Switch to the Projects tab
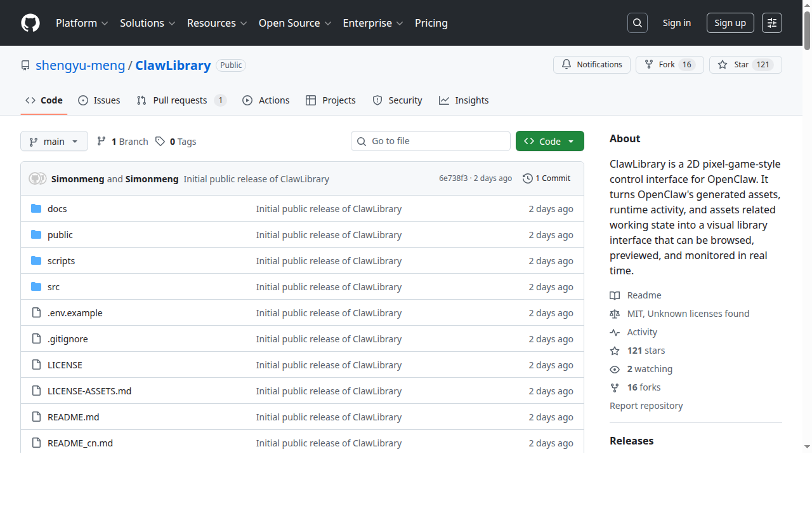Viewport: 812px width, 508px height. click(x=331, y=100)
